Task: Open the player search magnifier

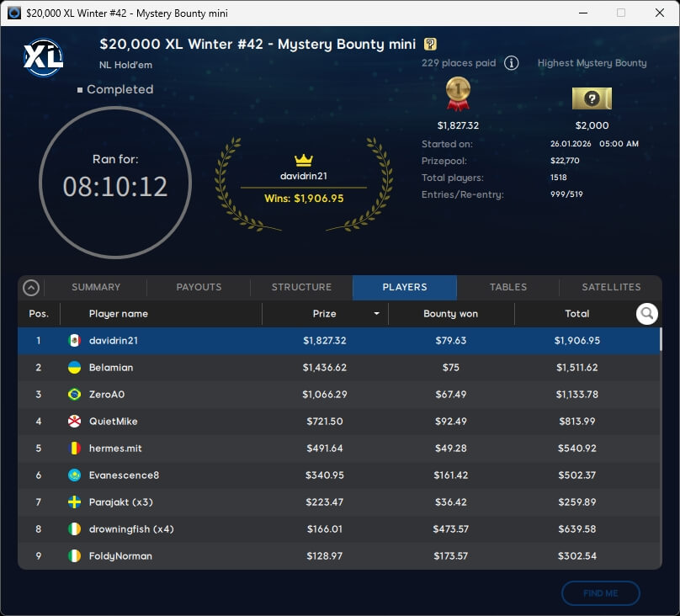Action: pyautogui.click(x=646, y=314)
